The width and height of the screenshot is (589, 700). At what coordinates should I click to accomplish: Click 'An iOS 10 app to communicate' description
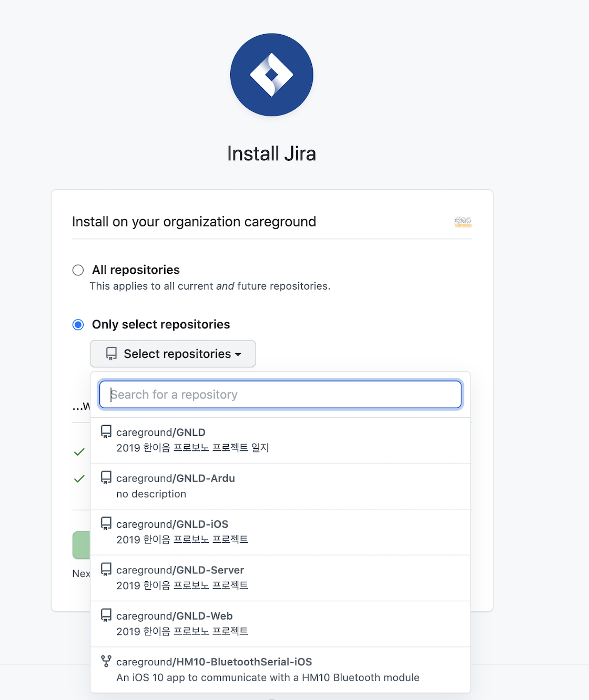(x=268, y=677)
